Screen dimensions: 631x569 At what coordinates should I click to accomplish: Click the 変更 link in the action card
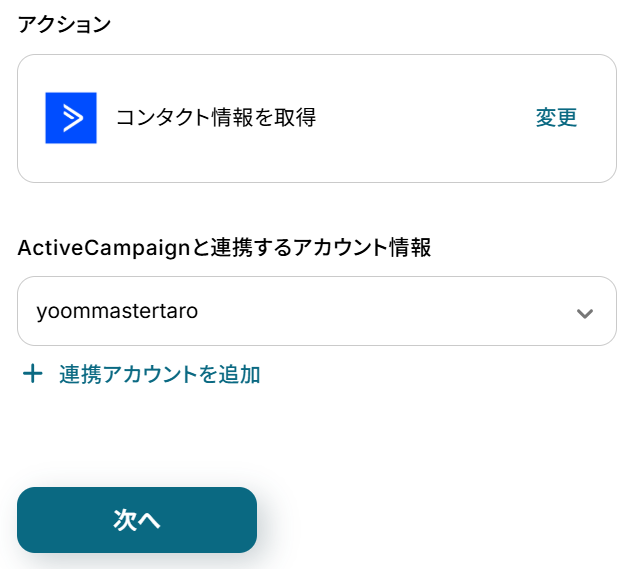click(x=556, y=118)
